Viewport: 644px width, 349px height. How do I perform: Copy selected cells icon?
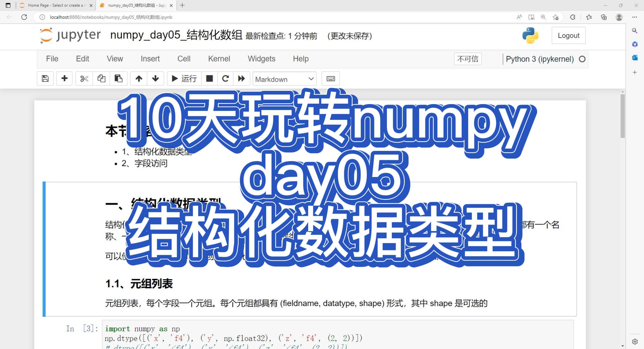click(101, 79)
